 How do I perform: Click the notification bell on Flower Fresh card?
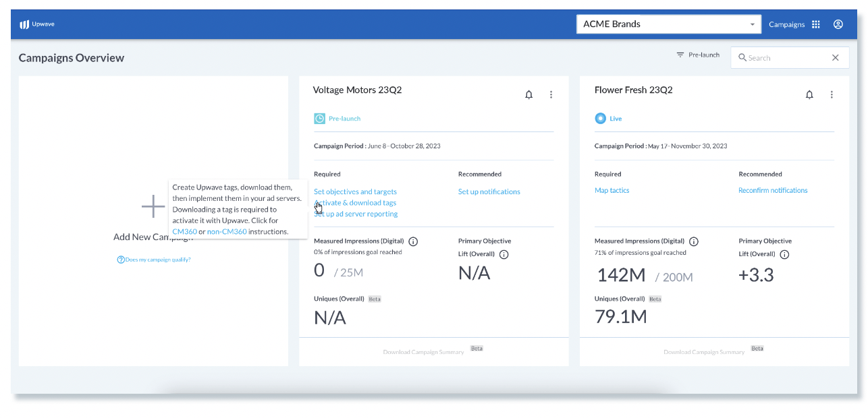(x=810, y=95)
